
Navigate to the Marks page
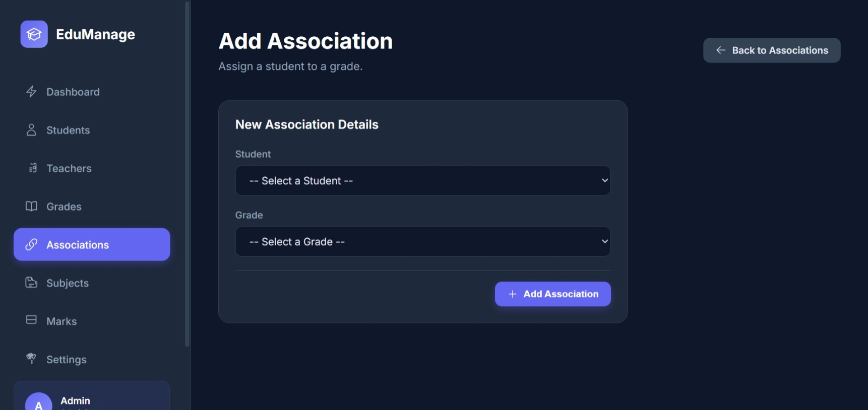click(61, 321)
